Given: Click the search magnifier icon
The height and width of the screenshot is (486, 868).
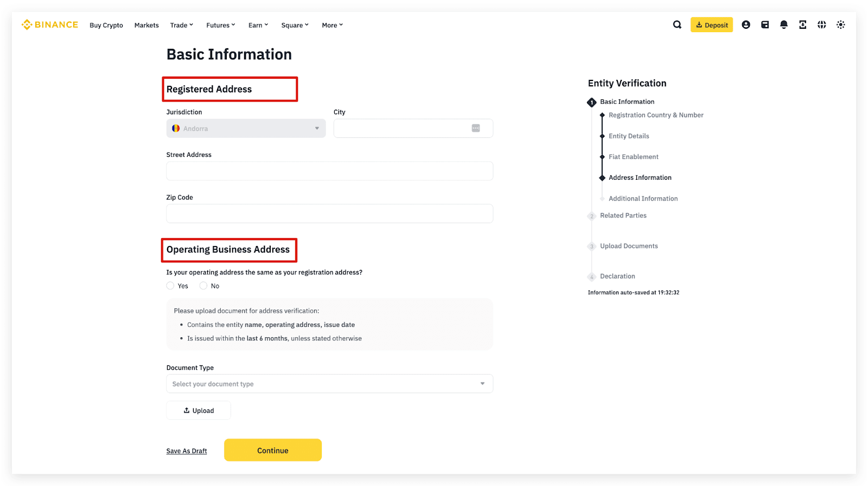Looking at the screenshot, I should (677, 24).
